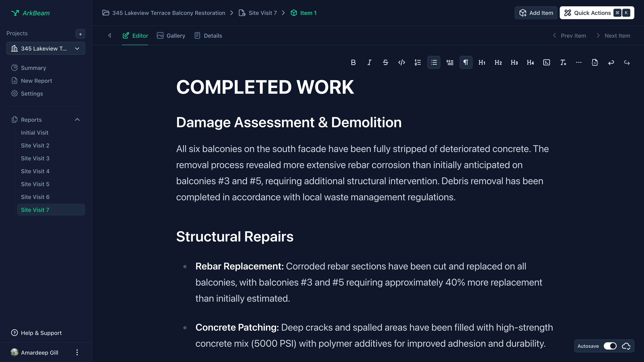The height and width of the screenshot is (362, 644).
Task: Clear text formatting
Action: coord(563,62)
